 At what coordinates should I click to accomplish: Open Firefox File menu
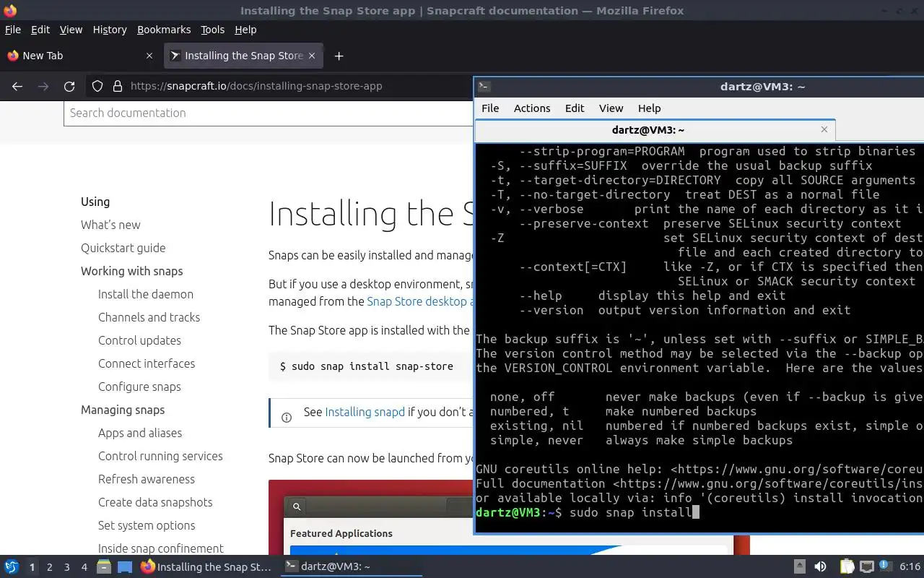click(x=13, y=30)
